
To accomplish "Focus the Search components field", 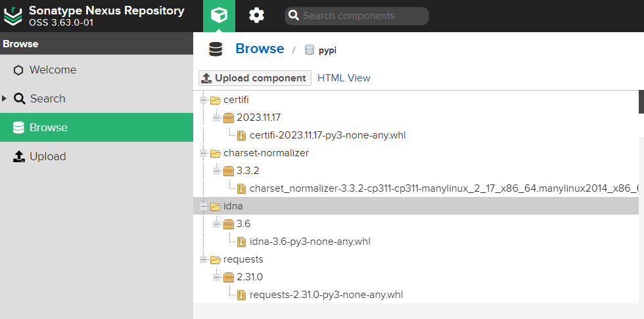I will [x=356, y=16].
